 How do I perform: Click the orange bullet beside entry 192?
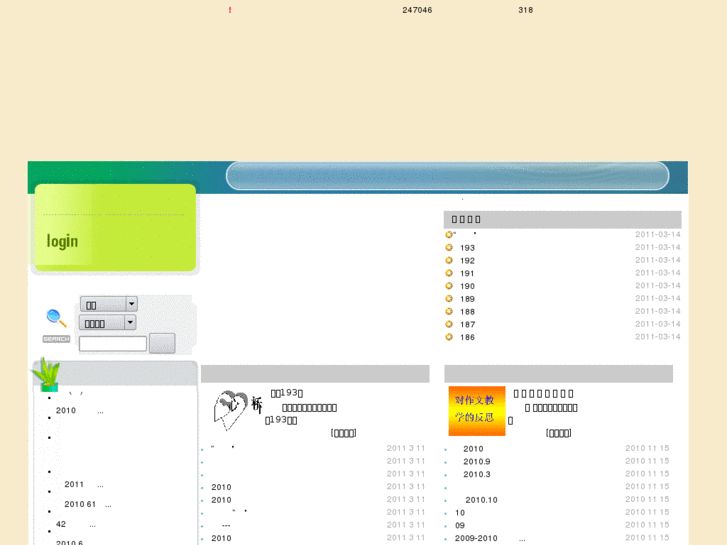449,260
